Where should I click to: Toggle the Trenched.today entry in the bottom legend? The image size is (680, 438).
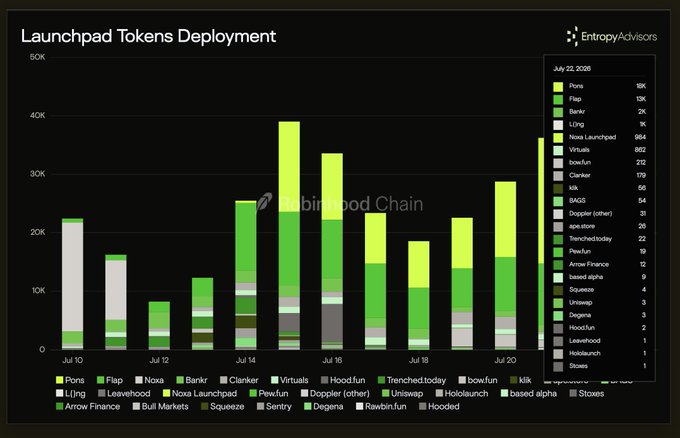(412, 380)
